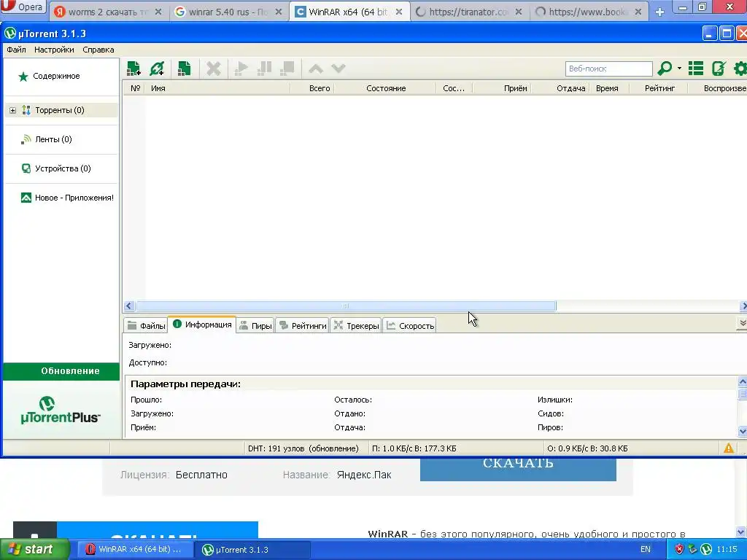Move torrent down the queue arrow
Screen dimensions: 747x560
pyautogui.click(x=338, y=69)
